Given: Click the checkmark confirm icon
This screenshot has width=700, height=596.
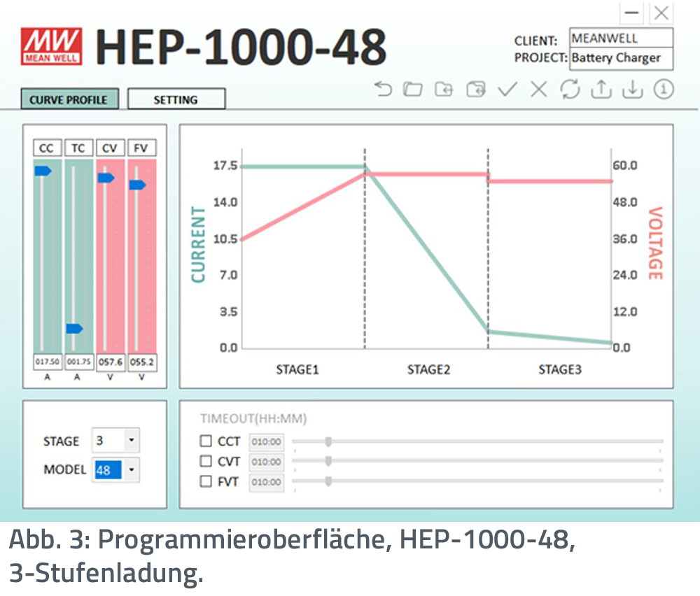Looking at the screenshot, I should click(507, 90).
